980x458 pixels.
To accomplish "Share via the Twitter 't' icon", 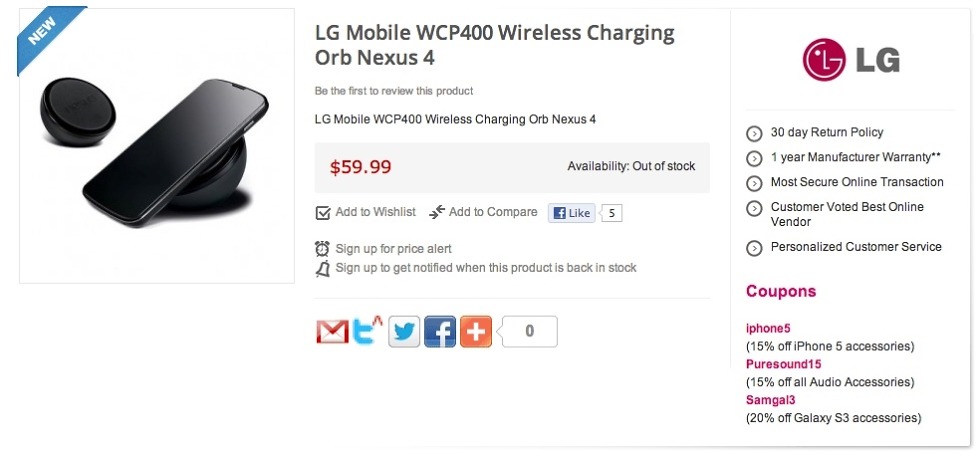I will (x=368, y=331).
